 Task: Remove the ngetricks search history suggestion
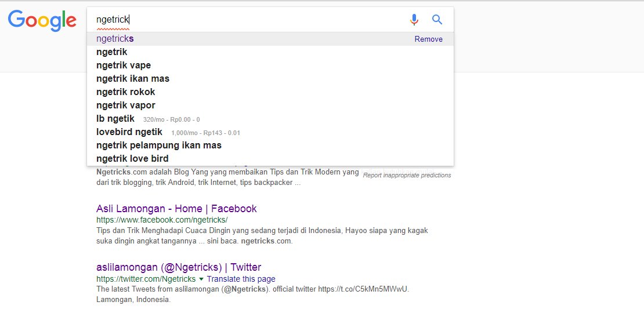(428, 39)
